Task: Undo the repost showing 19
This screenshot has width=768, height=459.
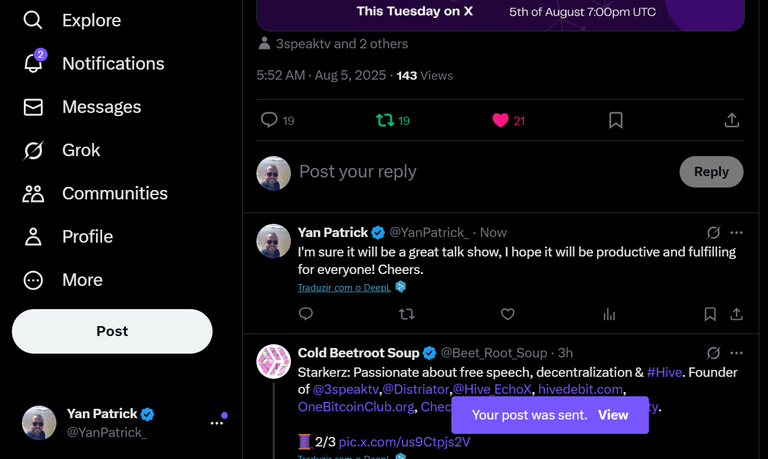Action: point(393,120)
